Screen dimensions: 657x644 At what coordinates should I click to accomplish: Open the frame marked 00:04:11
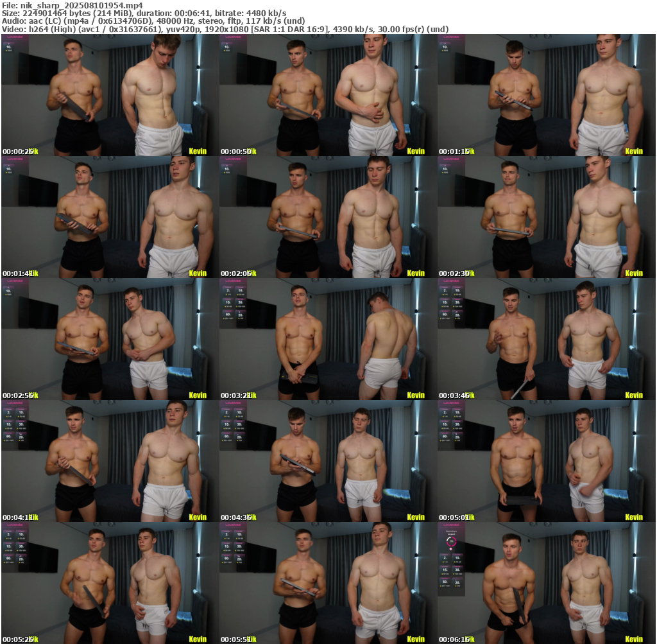coord(109,461)
